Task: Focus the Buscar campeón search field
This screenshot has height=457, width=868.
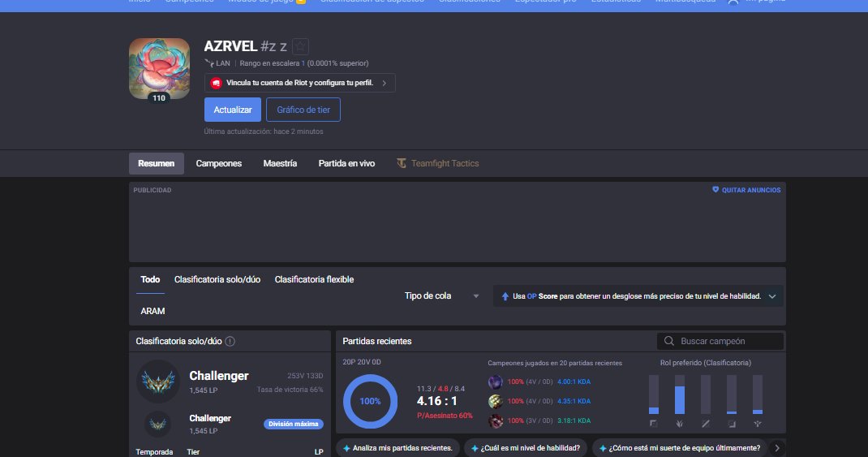Action: (x=720, y=341)
